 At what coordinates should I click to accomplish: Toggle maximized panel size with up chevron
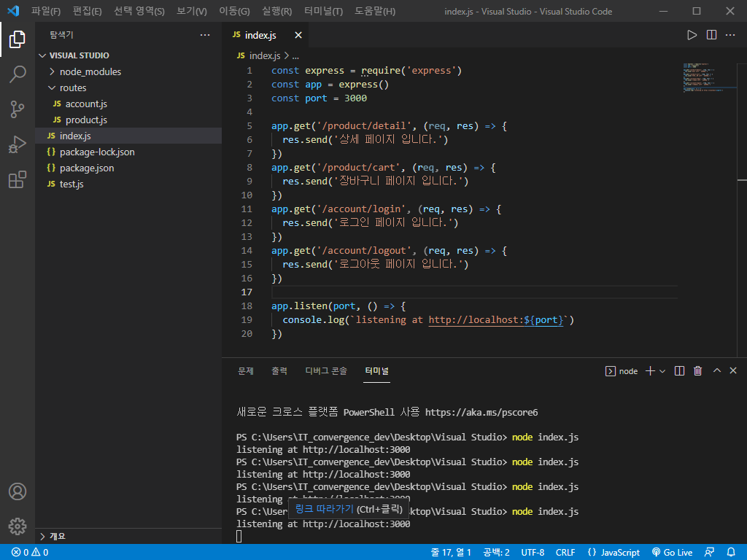(x=716, y=371)
